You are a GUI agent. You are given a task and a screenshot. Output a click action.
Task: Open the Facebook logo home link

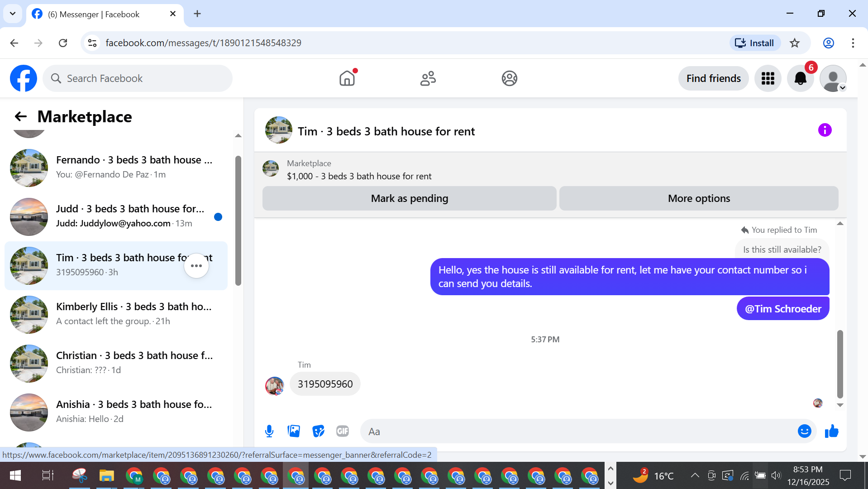click(x=24, y=78)
